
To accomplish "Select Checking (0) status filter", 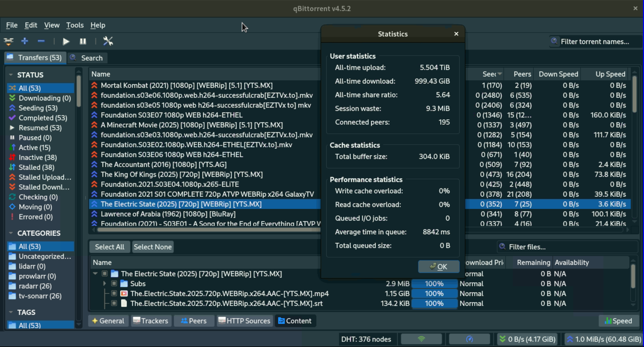I will tap(40, 197).
